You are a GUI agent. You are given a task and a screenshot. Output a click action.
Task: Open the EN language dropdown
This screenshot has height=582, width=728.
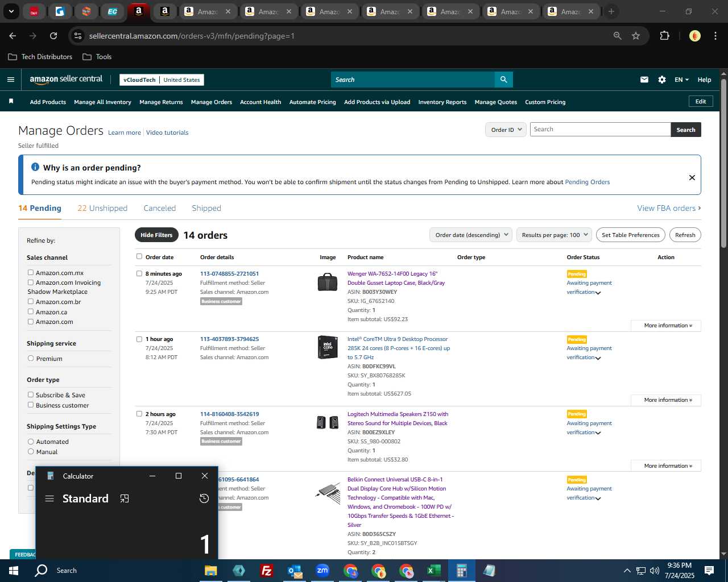click(x=681, y=80)
